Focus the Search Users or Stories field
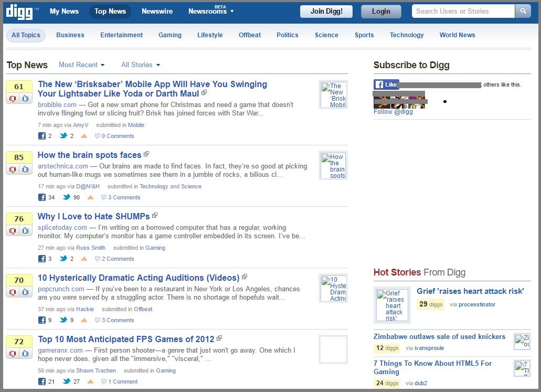 click(x=463, y=11)
